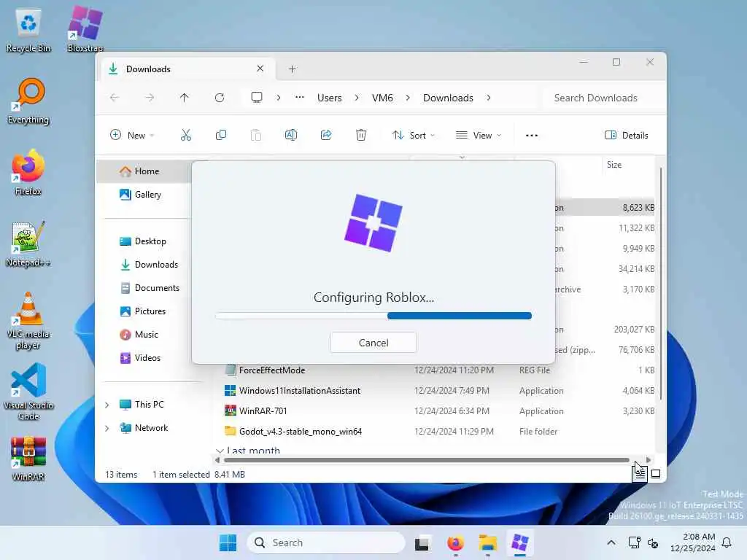Click the Paste icon in Explorer toolbar
The height and width of the screenshot is (560, 747).
(256, 135)
